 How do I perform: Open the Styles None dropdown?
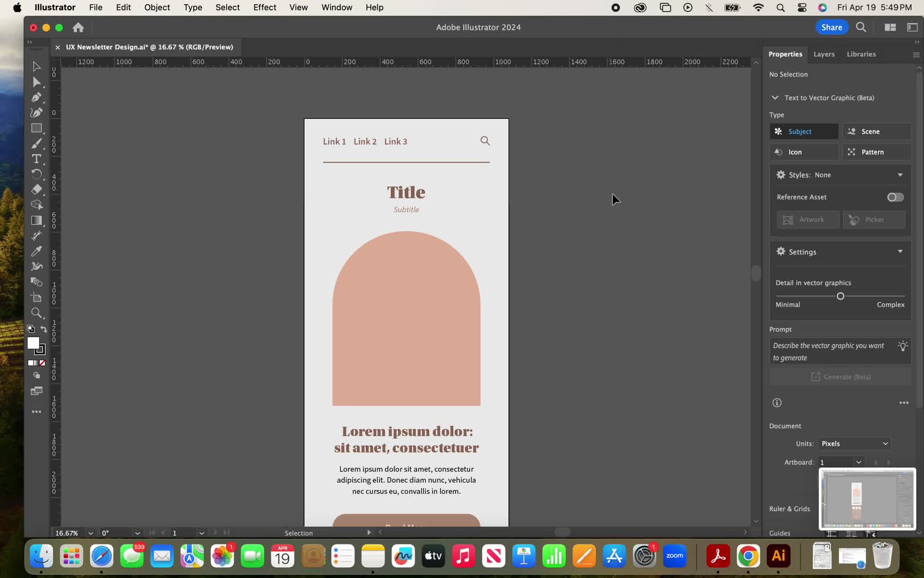pos(900,175)
